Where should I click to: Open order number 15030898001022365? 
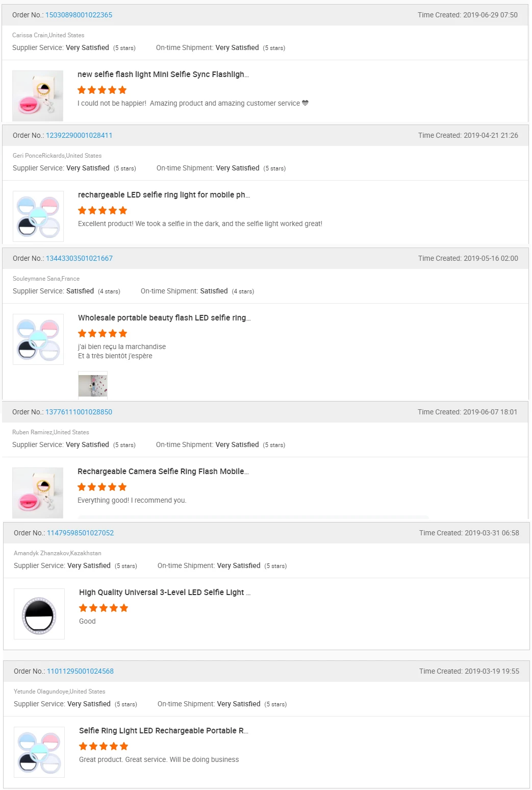tap(79, 15)
